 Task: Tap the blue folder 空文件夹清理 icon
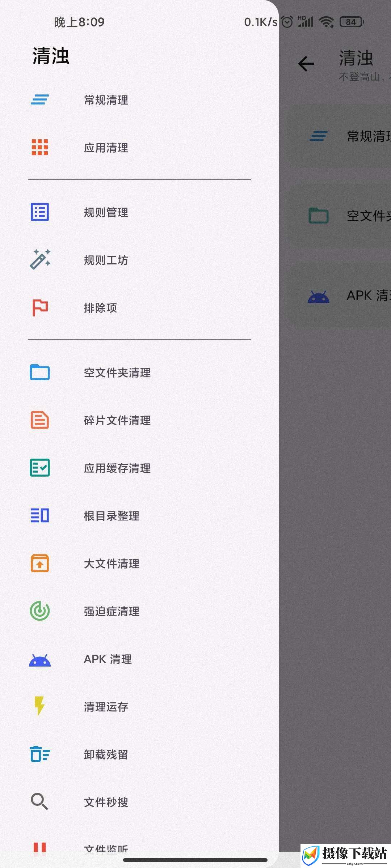tap(40, 372)
